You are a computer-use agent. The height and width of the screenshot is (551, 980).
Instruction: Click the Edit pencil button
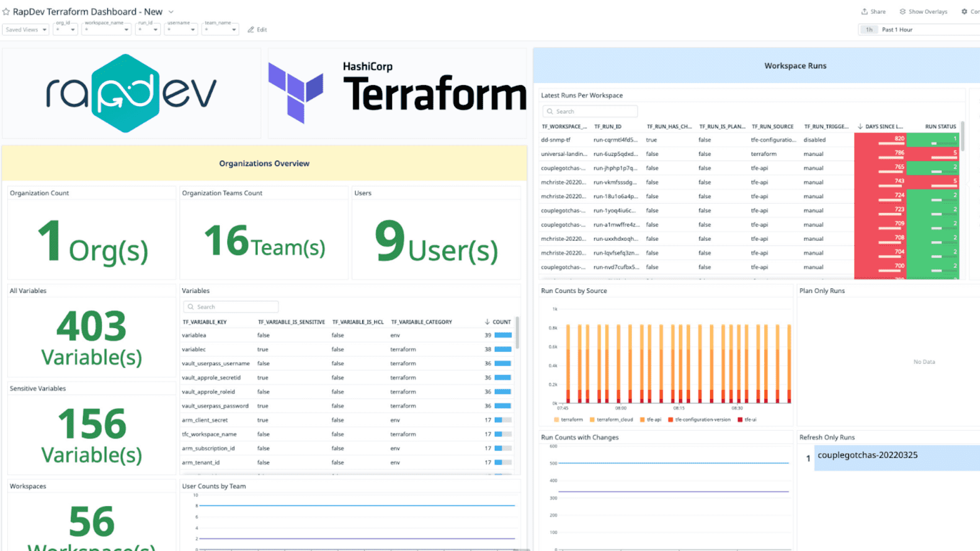click(x=257, y=30)
